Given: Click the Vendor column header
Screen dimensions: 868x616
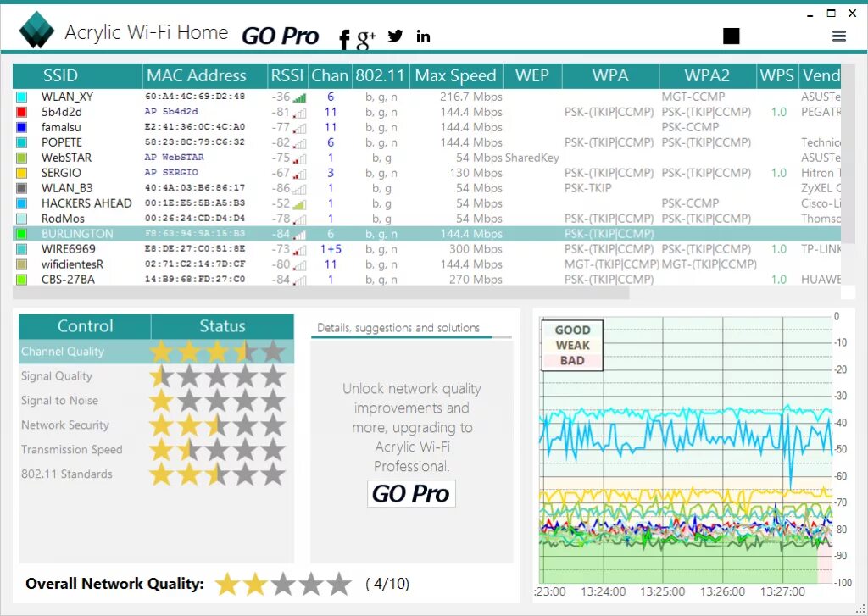Looking at the screenshot, I should pyautogui.click(x=821, y=75).
